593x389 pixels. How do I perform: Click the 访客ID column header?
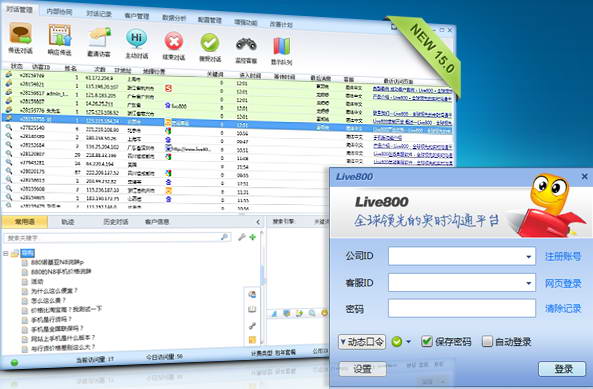[x=41, y=67]
